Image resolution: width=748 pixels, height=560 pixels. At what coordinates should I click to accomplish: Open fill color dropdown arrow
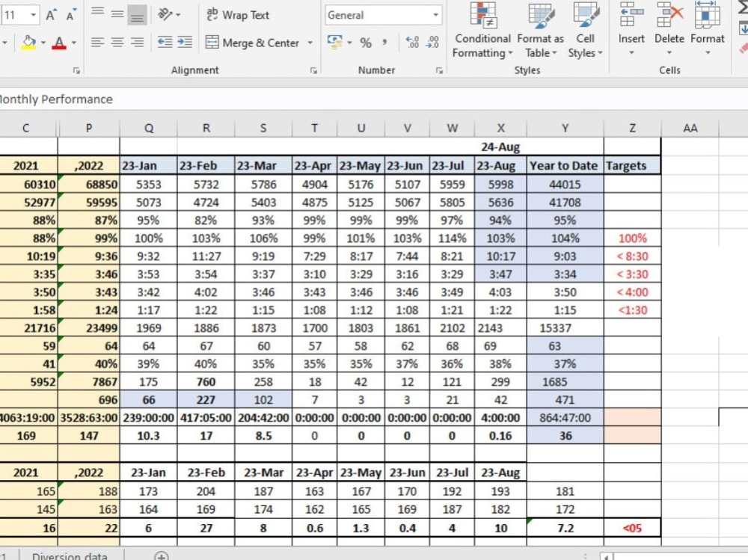coord(43,43)
